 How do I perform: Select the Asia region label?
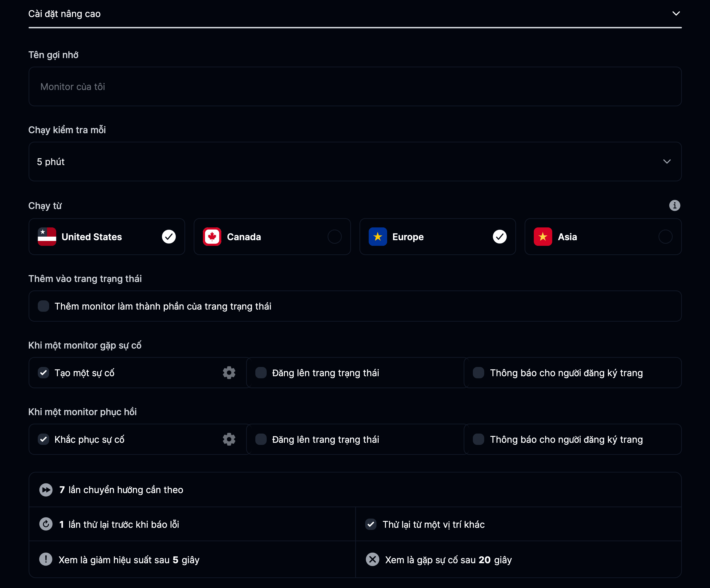tap(567, 237)
